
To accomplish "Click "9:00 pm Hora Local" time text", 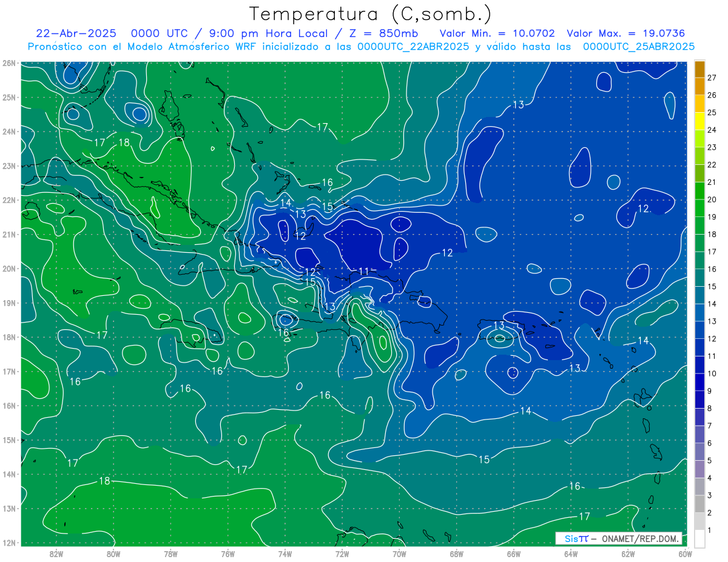I will click(267, 33).
